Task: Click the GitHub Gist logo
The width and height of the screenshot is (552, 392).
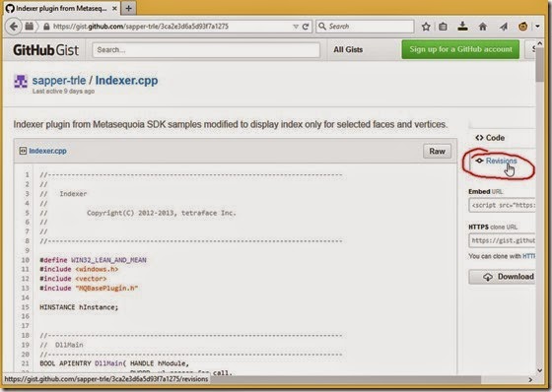Action: (x=45, y=50)
